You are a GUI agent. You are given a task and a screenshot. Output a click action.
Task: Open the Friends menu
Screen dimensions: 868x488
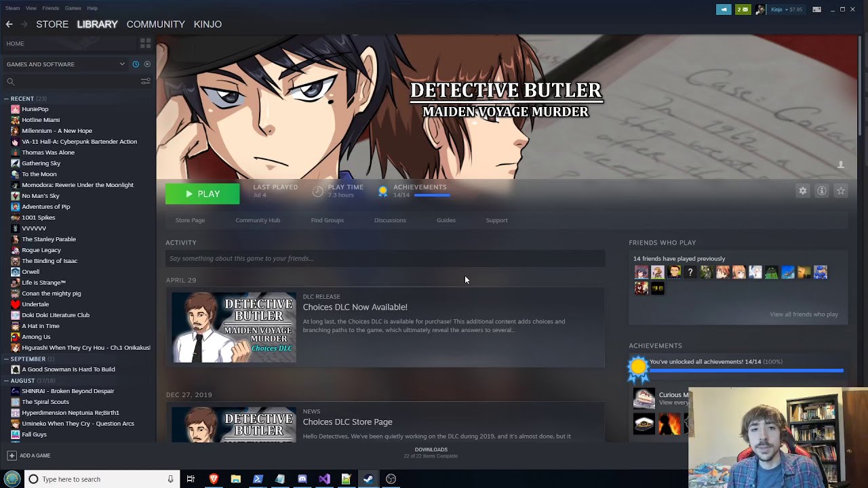51,8
